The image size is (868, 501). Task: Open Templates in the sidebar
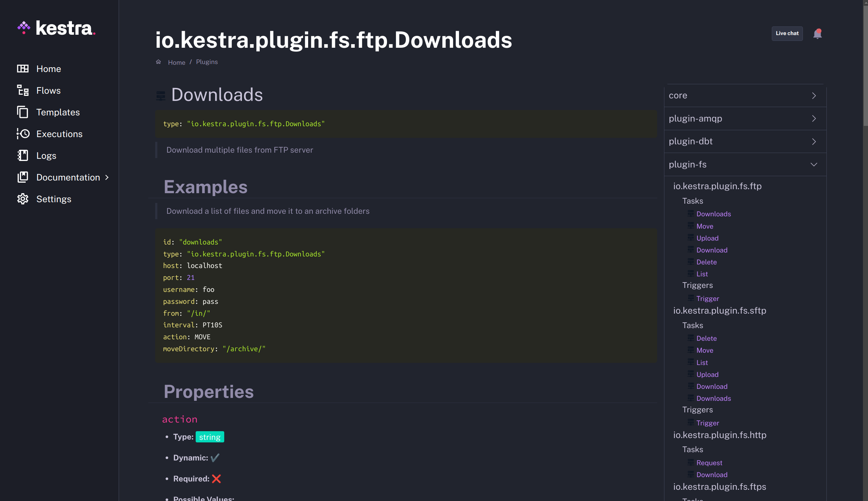[58, 112]
